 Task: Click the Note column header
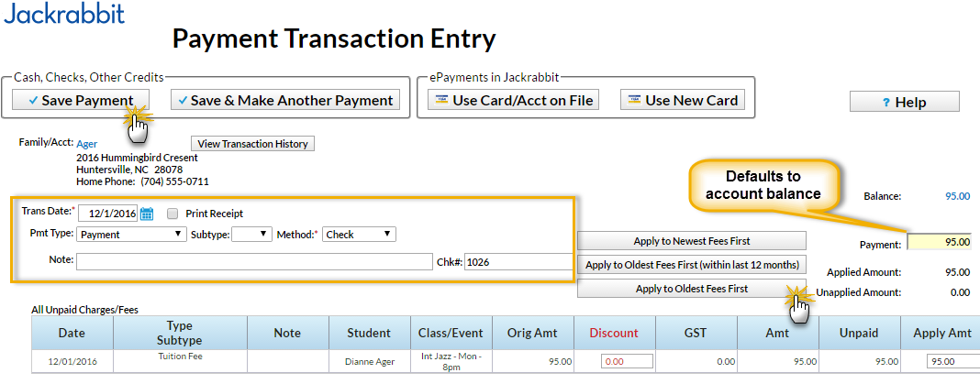(x=287, y=333)
